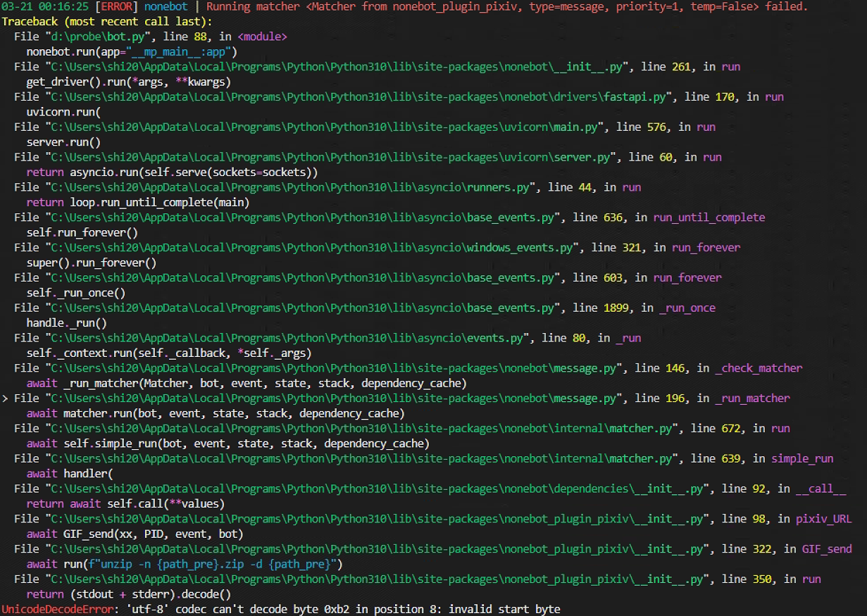Open base_events.py path at line 636
867x616 pixels.
304,218
